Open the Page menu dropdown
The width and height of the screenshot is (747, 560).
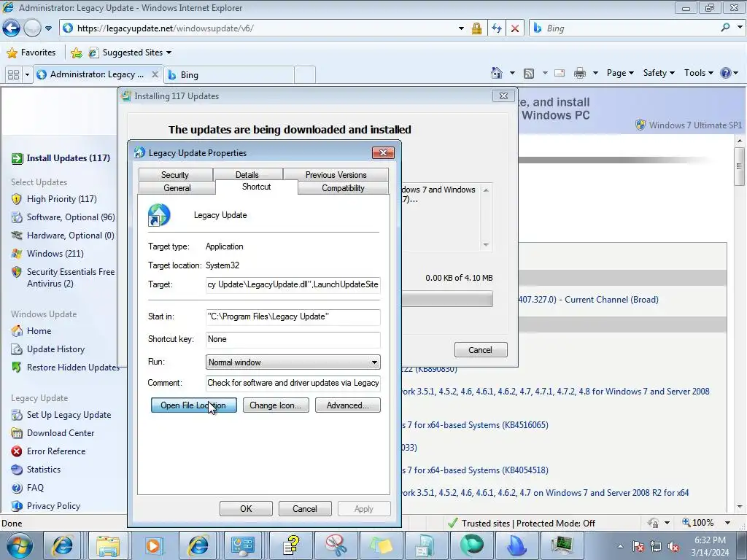tap(620, 73)
